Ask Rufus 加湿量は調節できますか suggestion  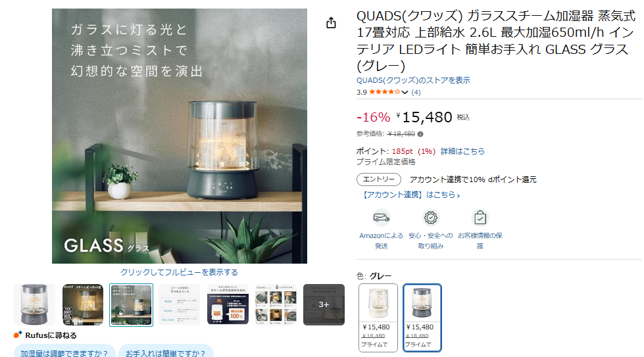(64, 351)
